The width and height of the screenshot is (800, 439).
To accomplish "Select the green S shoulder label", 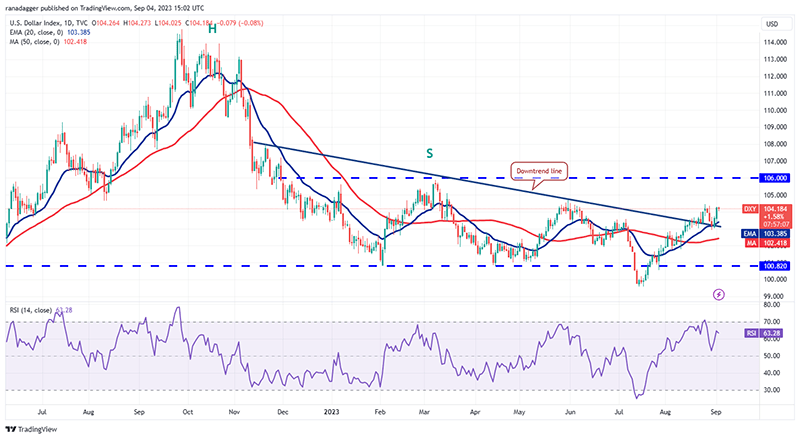I will (430, 153).
